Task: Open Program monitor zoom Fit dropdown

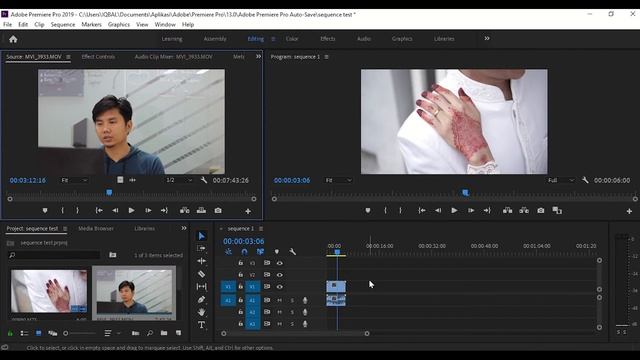Action: point(338,180)
